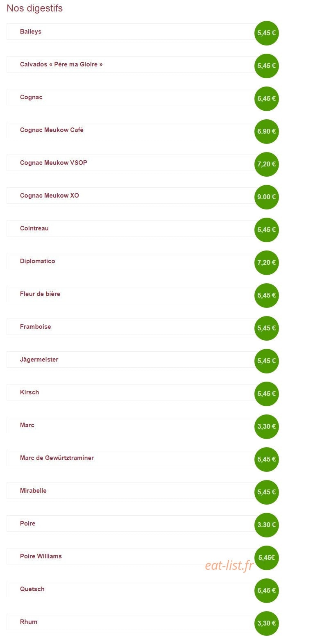Click the Cognac Meukow XO 9.00 € badge
This screenshot has width=331, height=644.
click(267, 197)
